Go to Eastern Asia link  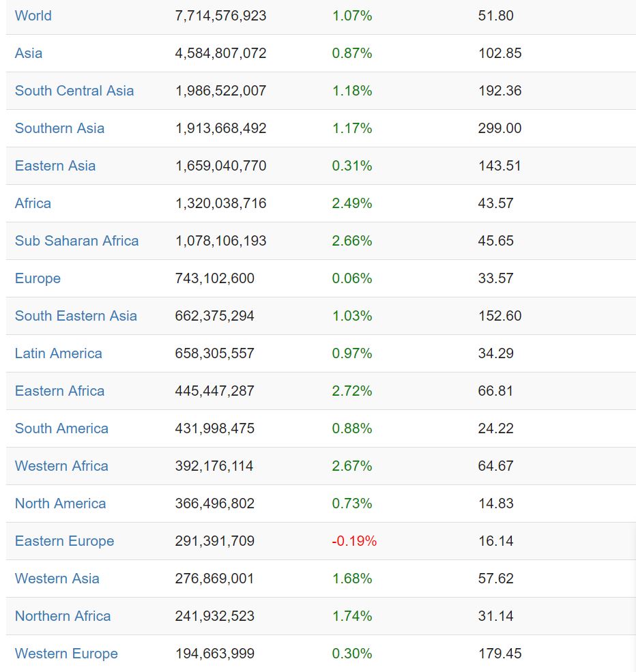coord(55,166)
